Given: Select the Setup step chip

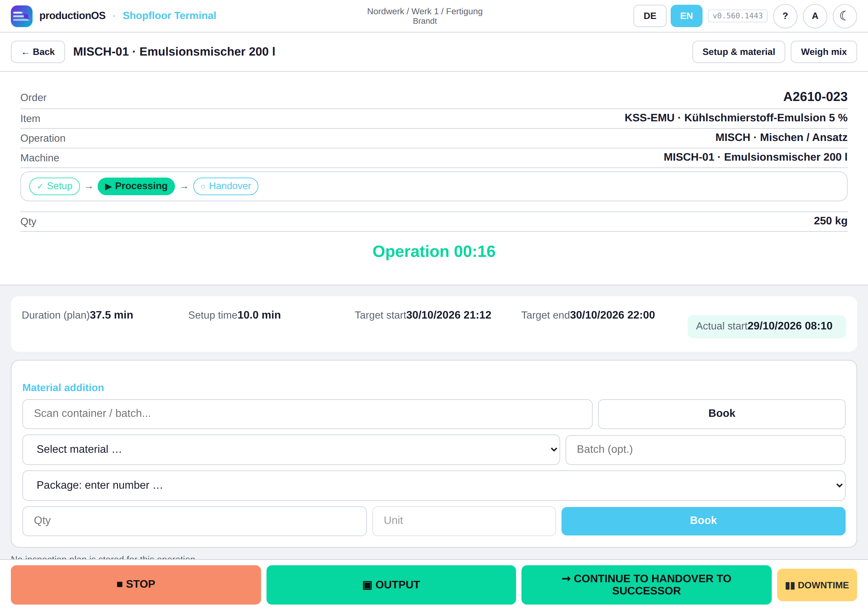Looking at the screenshot, I should coord(55,186).
